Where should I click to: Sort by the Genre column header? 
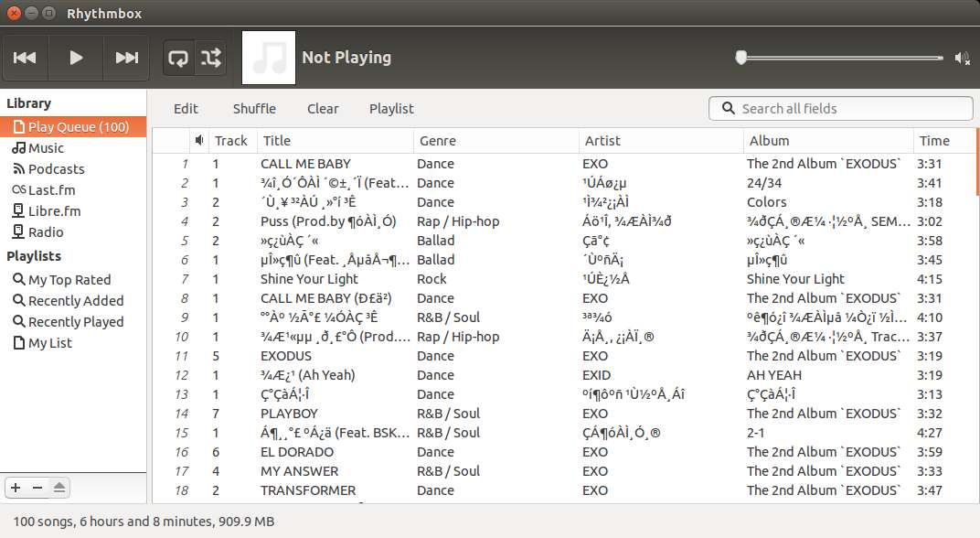[x=496, y=141]
